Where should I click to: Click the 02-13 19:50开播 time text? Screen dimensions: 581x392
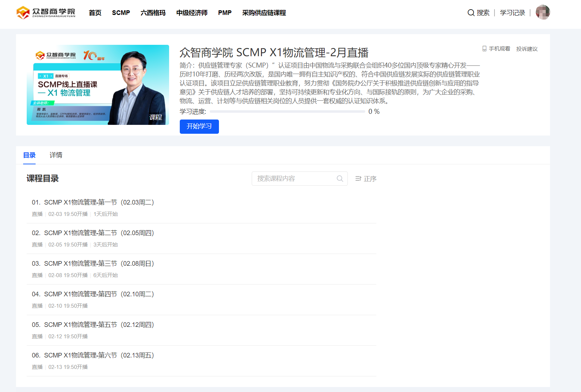coord(68,367)
